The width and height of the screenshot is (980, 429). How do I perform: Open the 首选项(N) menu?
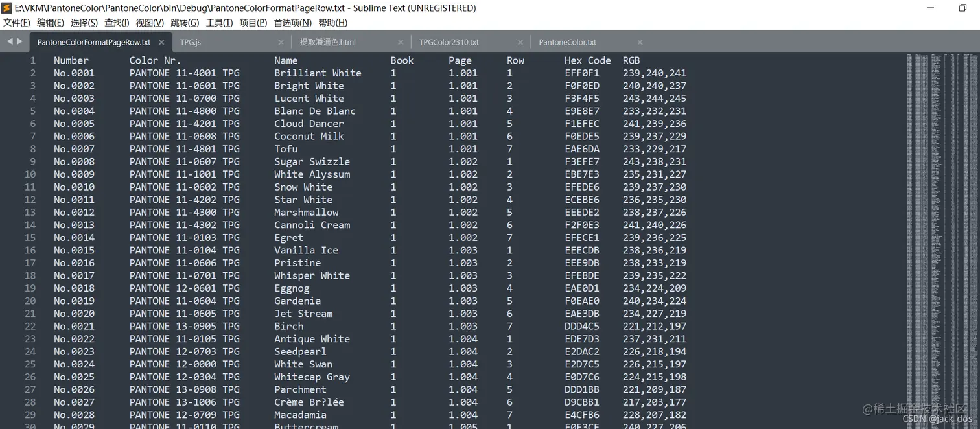(x=293, y=23)
